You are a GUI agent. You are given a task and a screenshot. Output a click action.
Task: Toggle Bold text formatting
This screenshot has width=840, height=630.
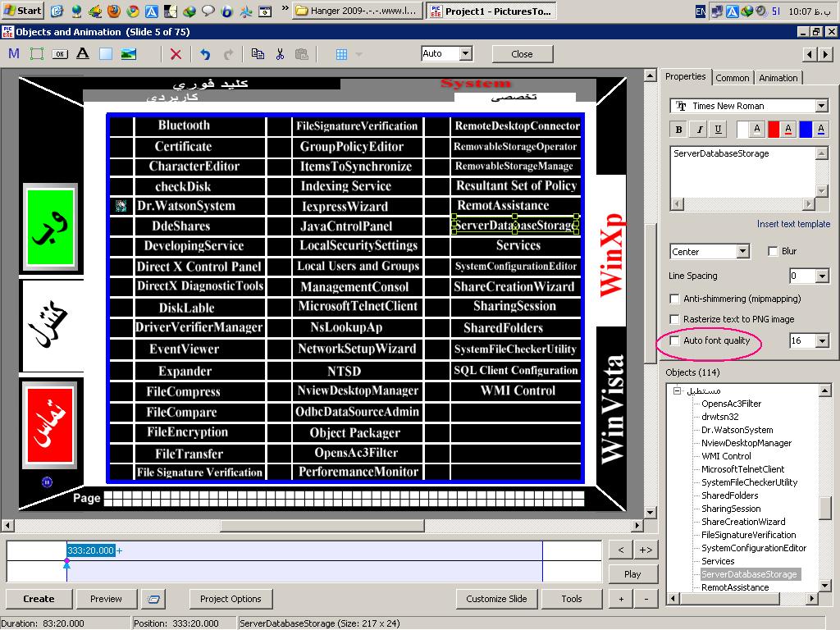678,130
